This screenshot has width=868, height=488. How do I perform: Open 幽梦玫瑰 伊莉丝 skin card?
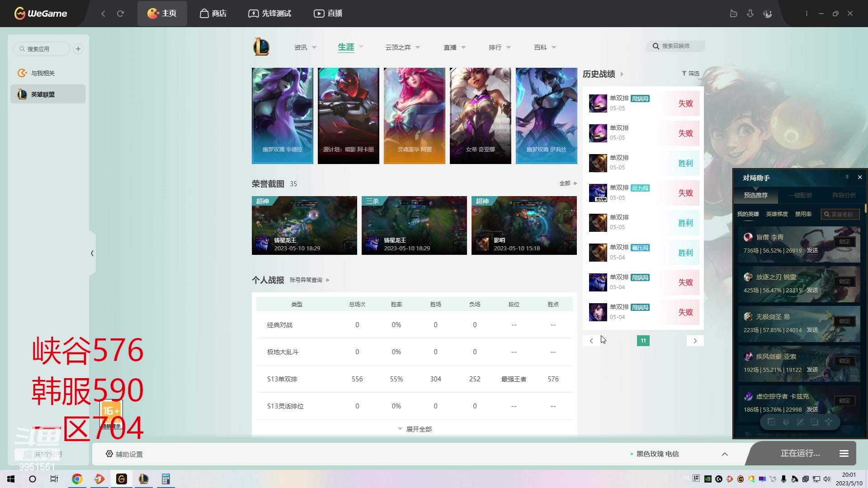click(547, 116)
